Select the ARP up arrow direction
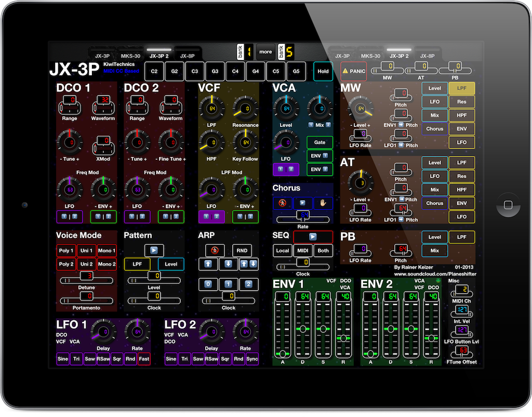The width and height of the screenshot is (532, 417). click(x=208, y=264)
